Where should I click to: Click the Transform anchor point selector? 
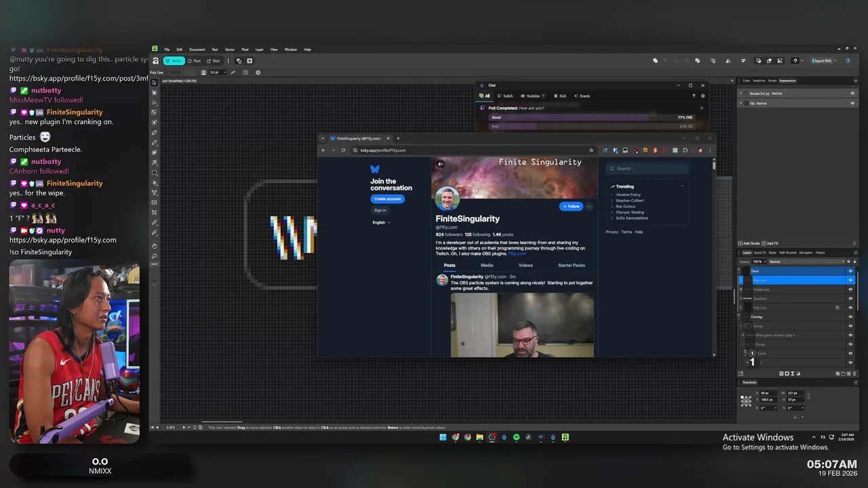(746, 401)
